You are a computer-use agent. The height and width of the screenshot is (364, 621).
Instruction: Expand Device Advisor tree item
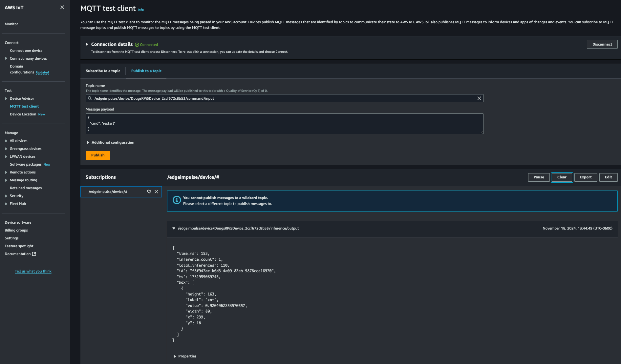pos(6,98)
